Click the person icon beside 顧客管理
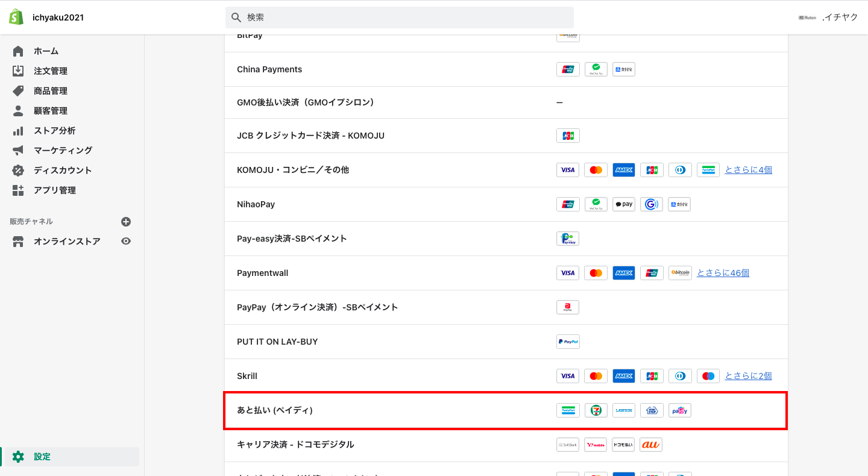868x476 pixels. [x=18, y=111]
